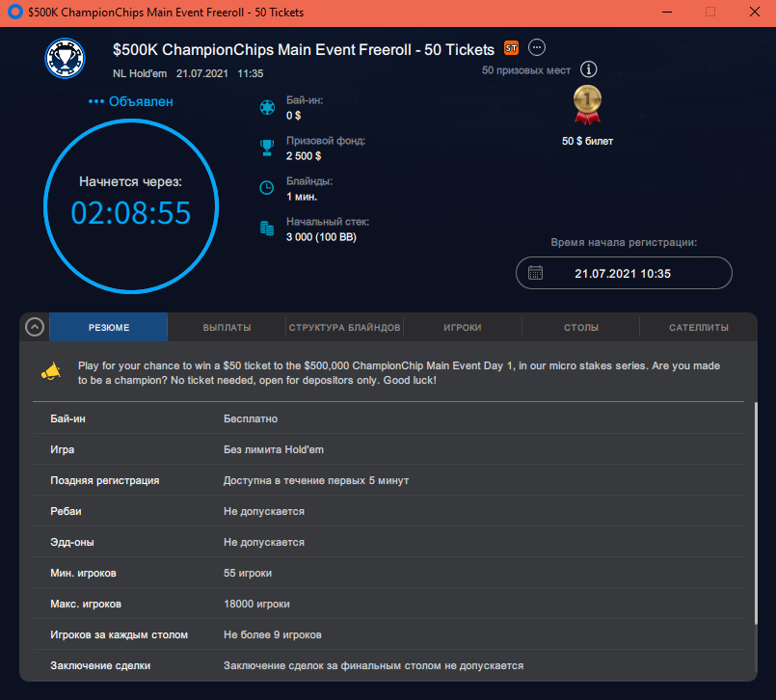The height and width of the screenshot is (700, 776).
Task: Click the ChampionChips trophy chip logo
Action: pos(65,59)
